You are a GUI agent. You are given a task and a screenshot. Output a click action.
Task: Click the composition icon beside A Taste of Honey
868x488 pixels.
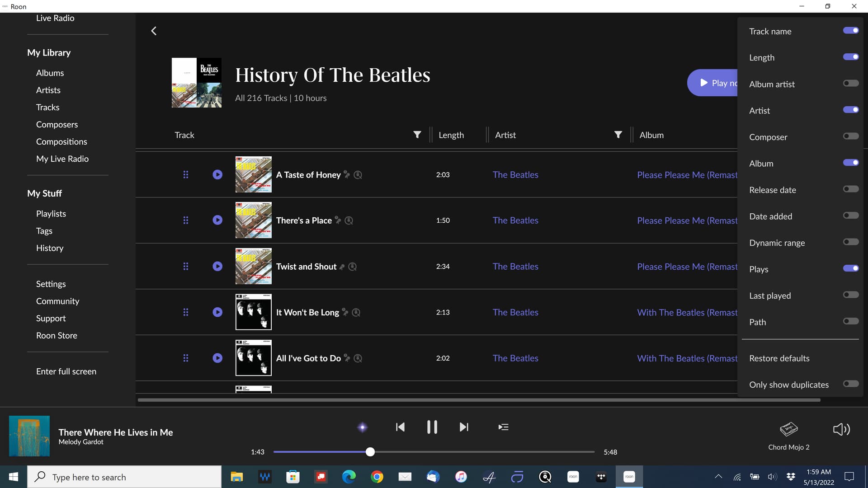347,174
